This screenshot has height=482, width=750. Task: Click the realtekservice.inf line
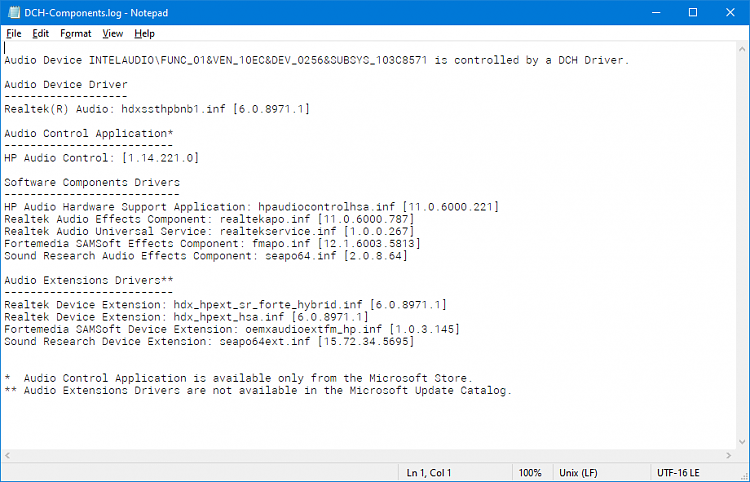click(x=209, y=231)
